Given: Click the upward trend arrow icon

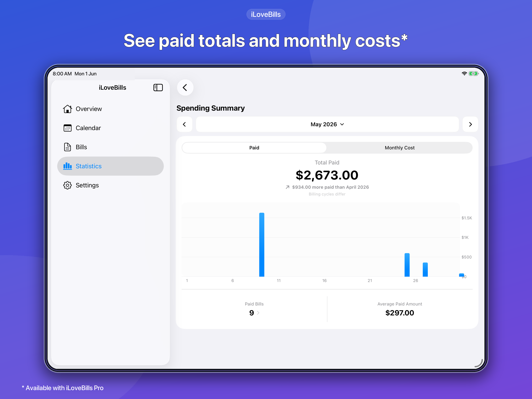Looking at the screenshot, I should pos(287,187).
